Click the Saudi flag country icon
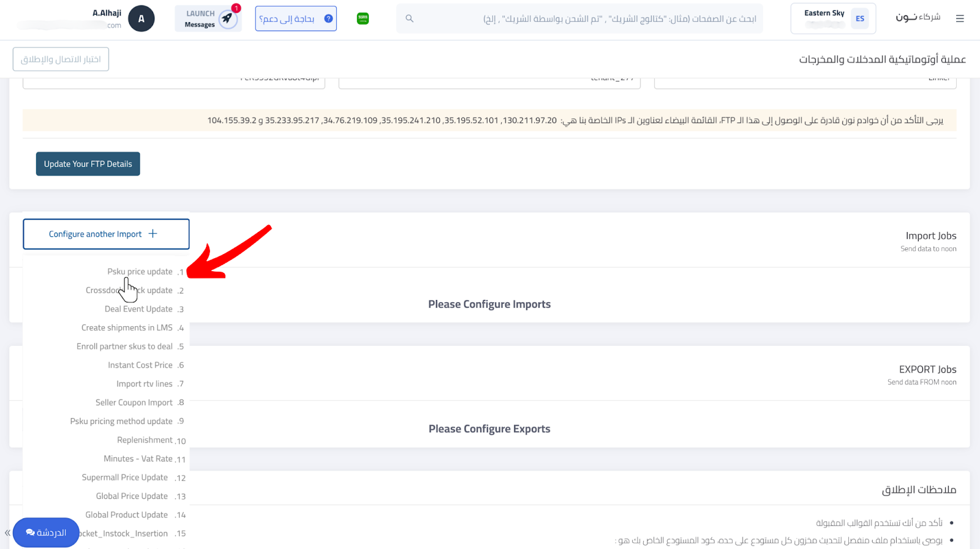 click(363, 18)
